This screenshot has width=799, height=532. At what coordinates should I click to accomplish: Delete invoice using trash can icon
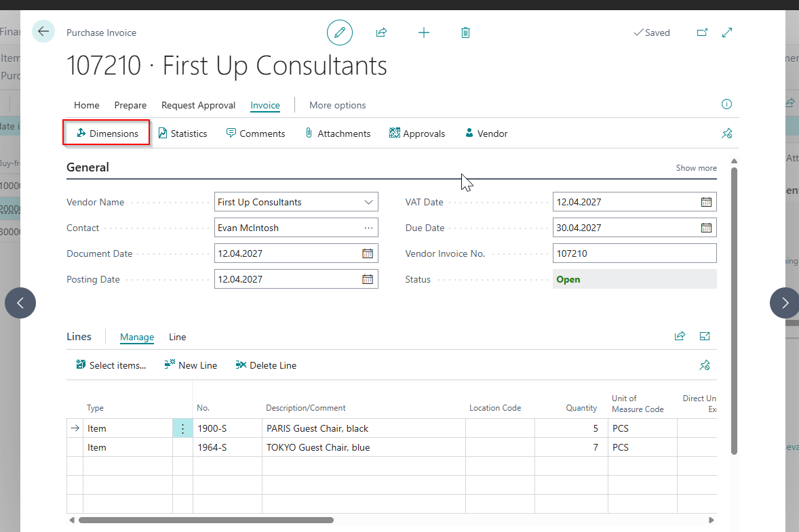coord(465,33)
